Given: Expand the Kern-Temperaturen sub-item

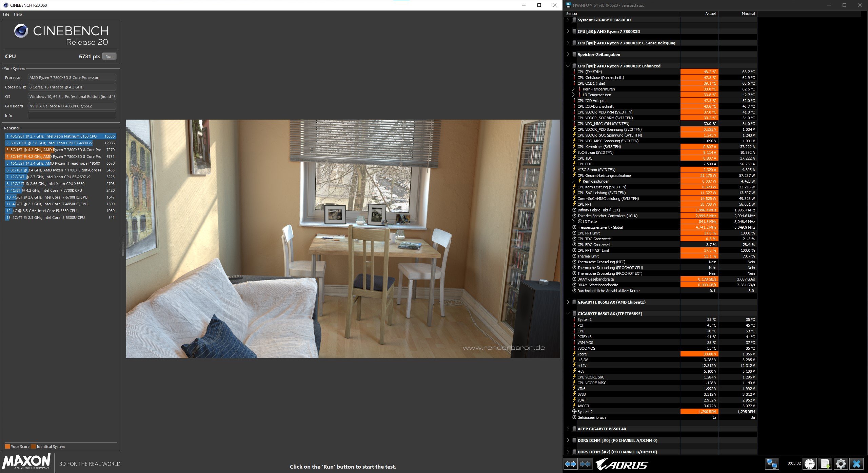Looking at the screenshot, I should click(x=573, y=89).
